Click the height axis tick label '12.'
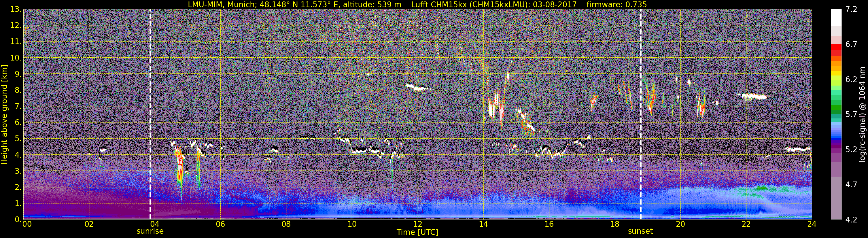This screenshot has width=868, height=238. tap(16, 25)
